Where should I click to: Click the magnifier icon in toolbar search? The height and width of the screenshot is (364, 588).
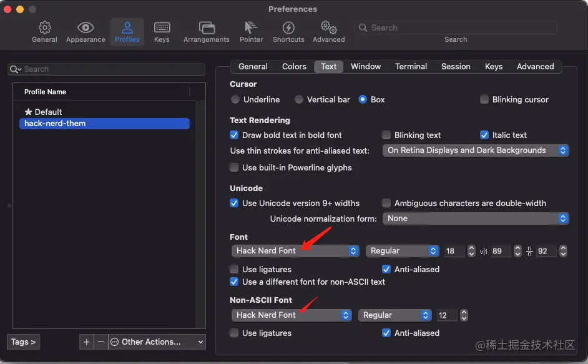click(x=363, y=27)
